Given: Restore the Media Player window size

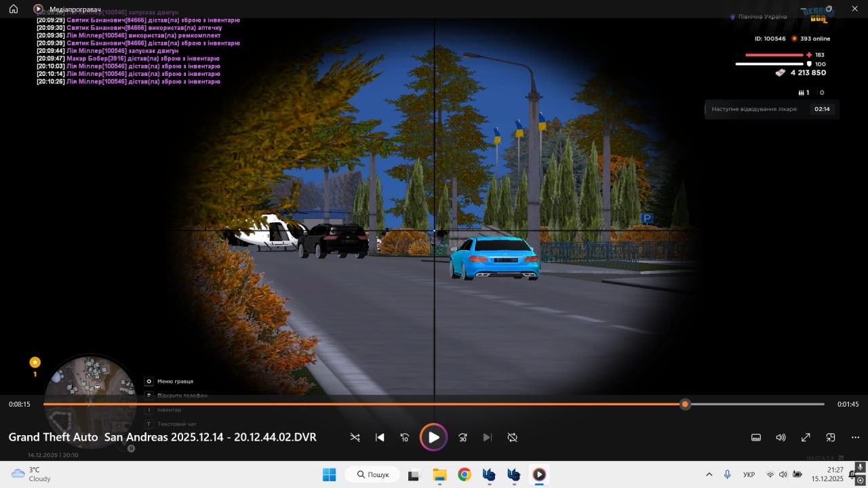Looking at the screenshot, I should [x=829, y=9].
